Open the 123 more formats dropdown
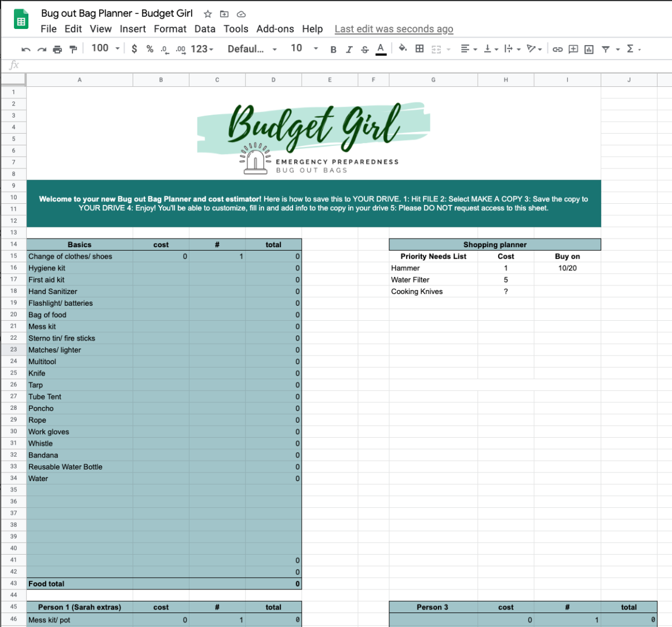The width and height of the screenshot is (672, 627). (202, 49)
